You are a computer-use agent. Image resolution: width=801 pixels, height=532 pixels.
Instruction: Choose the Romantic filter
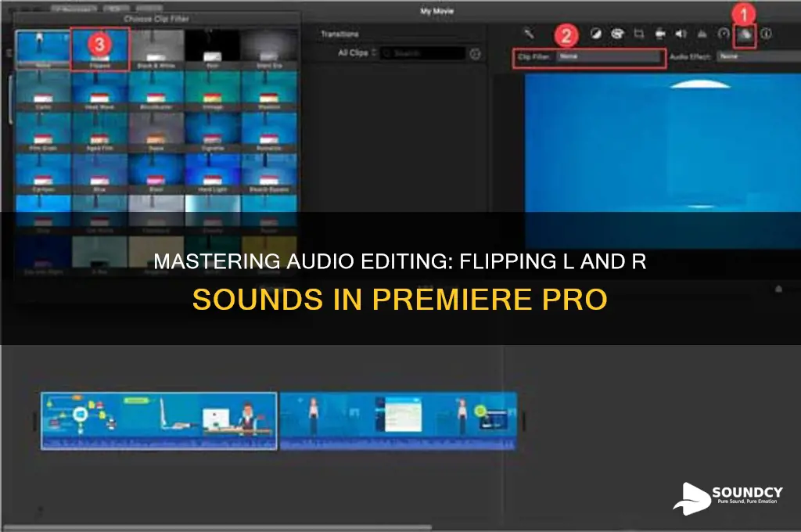(269, 132)
